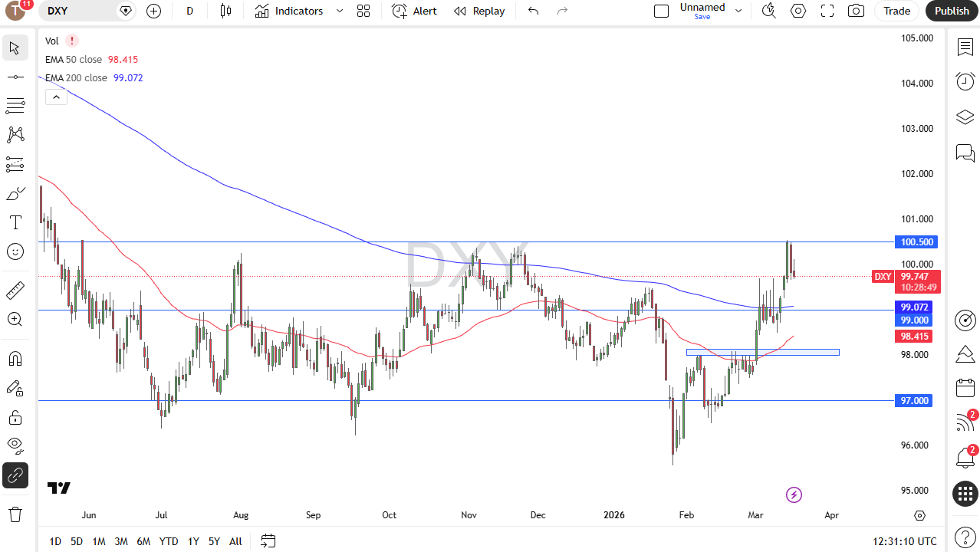Screen dimensions: 980x552
Task: Click the purple lightning event marker
Action: coord(794,495)
